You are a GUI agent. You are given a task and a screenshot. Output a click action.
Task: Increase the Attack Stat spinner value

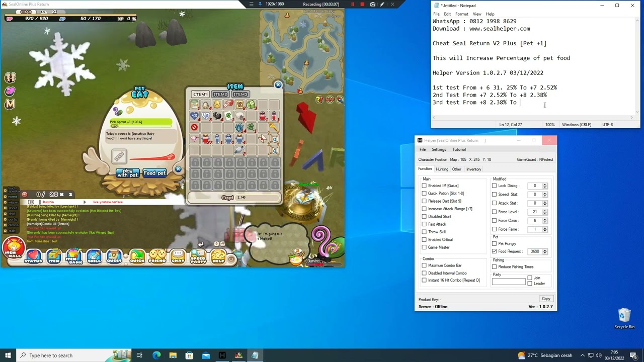click(545, 202)
